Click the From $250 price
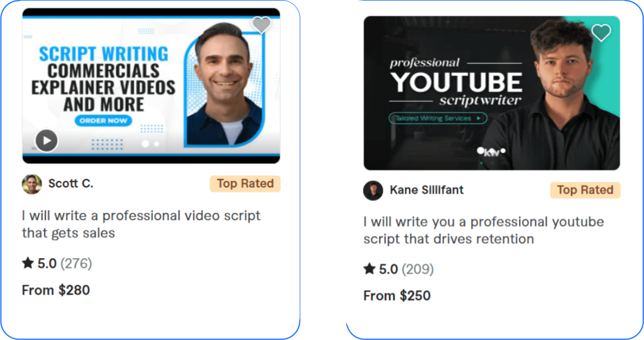 (x=397, y=296)
